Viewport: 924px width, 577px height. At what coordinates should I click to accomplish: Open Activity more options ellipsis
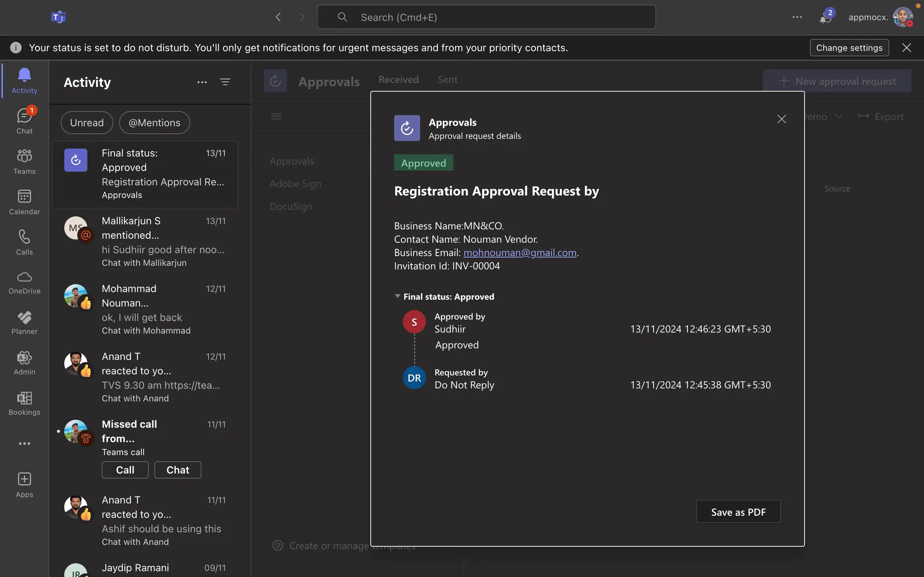(x=202, y=82)
